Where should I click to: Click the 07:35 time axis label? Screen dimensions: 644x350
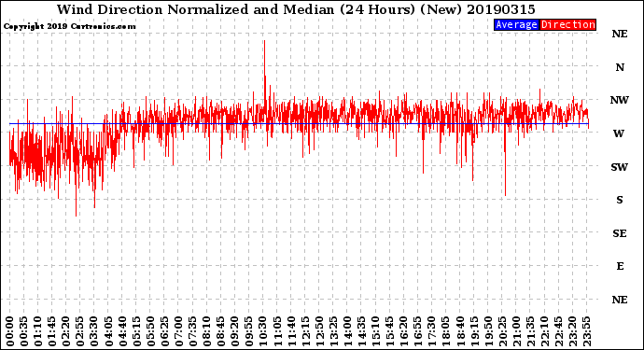(x=192, y=331)
